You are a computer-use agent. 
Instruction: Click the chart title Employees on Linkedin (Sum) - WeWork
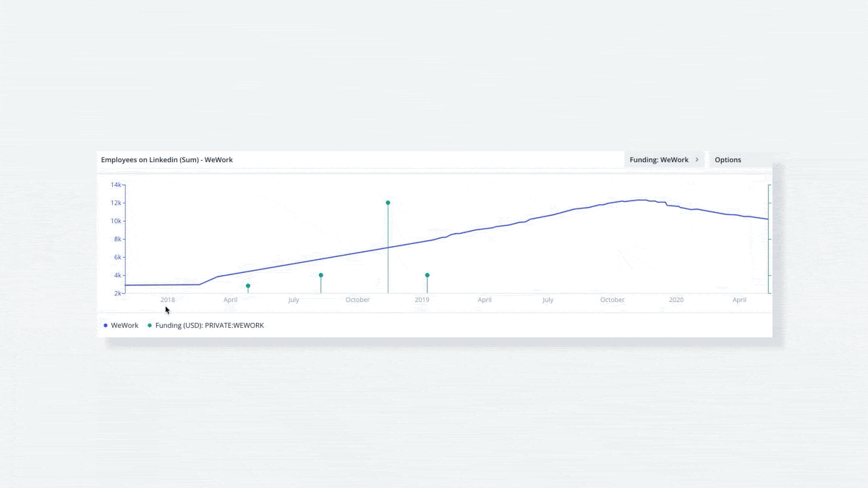pyautogui.click(x=167, y=159)
